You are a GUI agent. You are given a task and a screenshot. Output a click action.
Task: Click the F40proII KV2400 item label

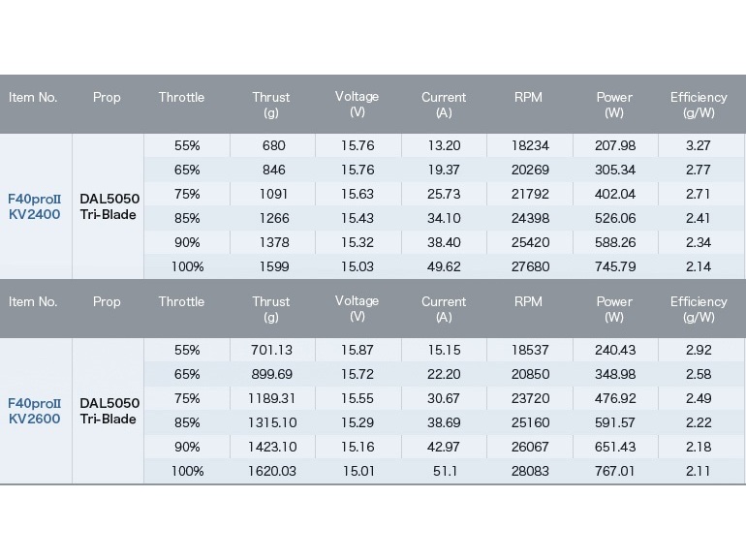[x=35, y=206]
